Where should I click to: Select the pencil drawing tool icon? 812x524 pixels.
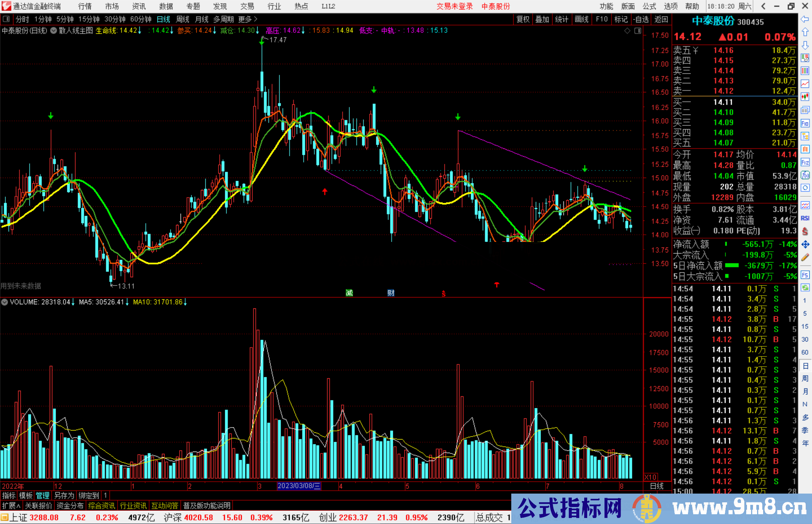pos(804,257)
